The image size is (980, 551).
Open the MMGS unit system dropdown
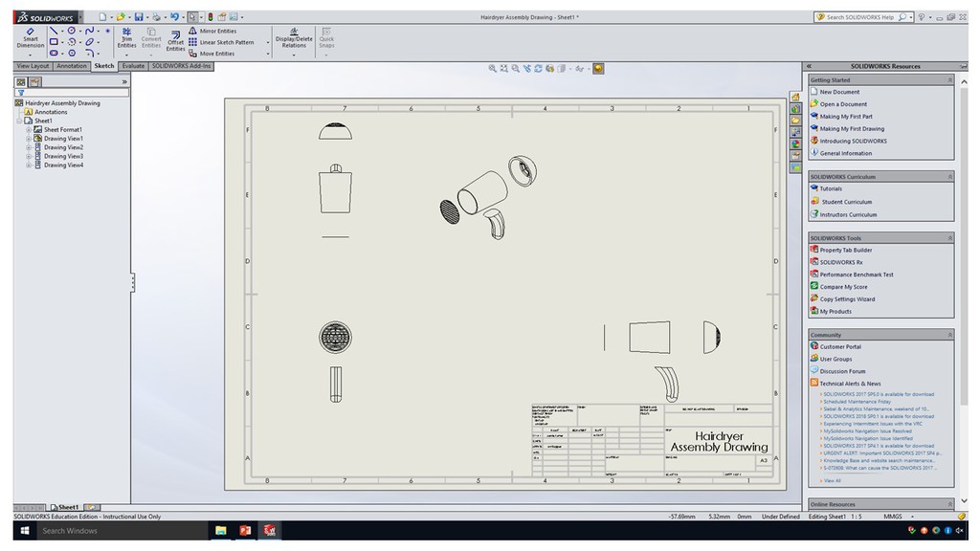910,517
